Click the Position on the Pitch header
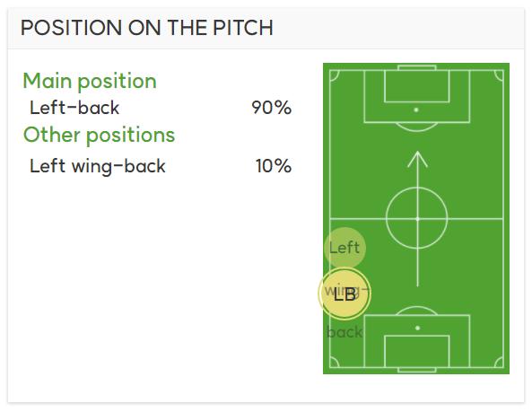This screenshot has height=412, width=532. click(147, 28)
